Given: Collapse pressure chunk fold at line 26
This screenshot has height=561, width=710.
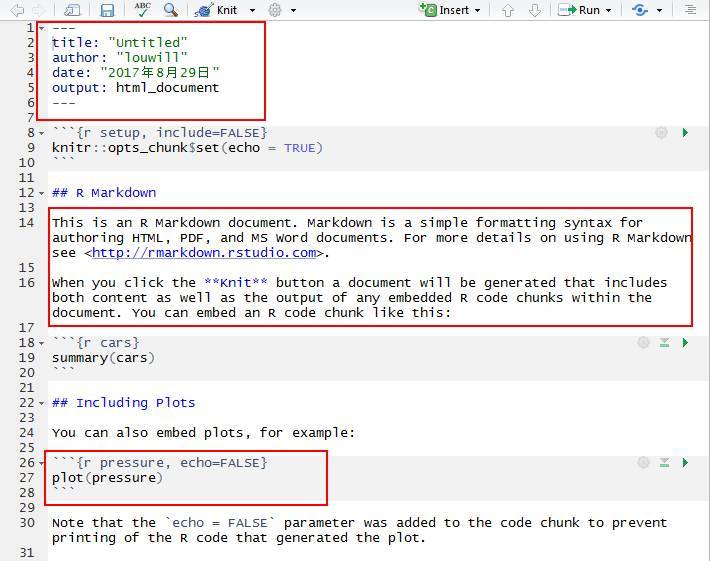Looking at the screenshot, I should click(42, 463).
